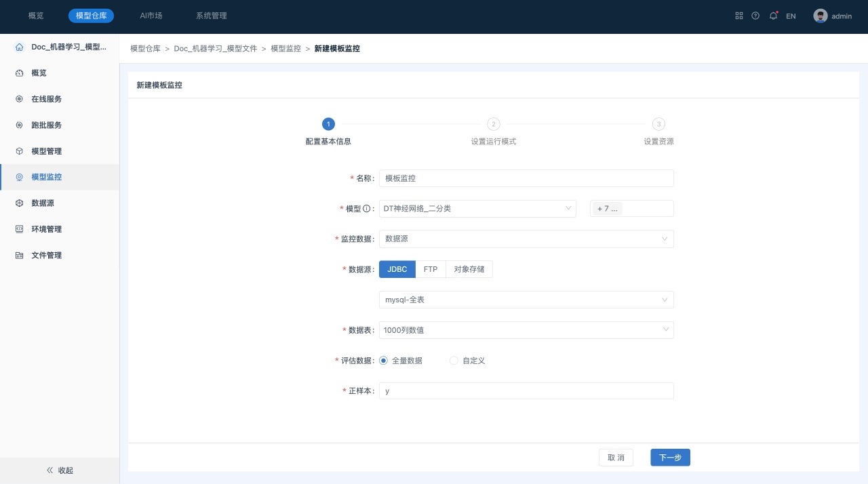868x484 pixels.
Task: Click step 2 设置运行模式 indicator
Action: [494, 124]
